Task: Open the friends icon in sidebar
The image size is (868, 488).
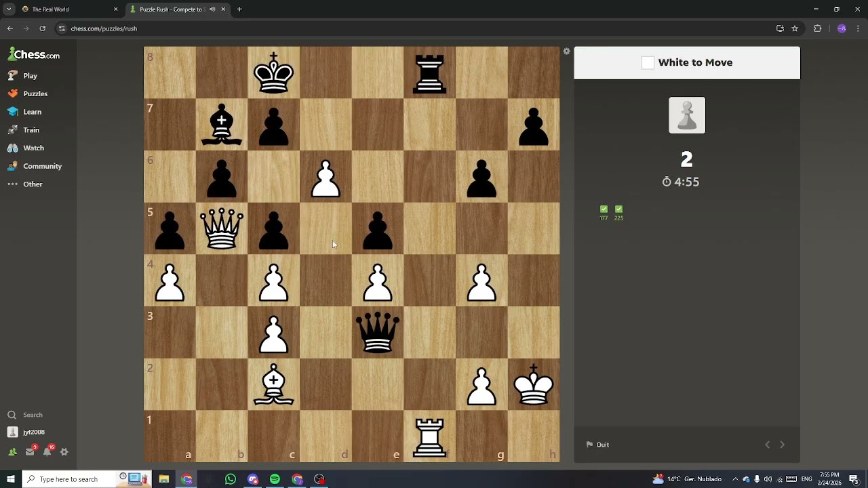Action: coord(12,452)
